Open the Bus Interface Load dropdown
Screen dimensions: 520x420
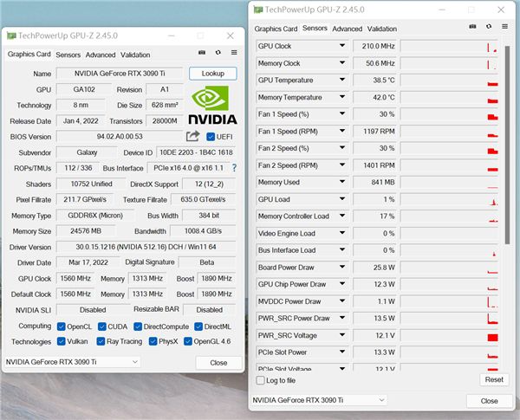pos(342,250)
